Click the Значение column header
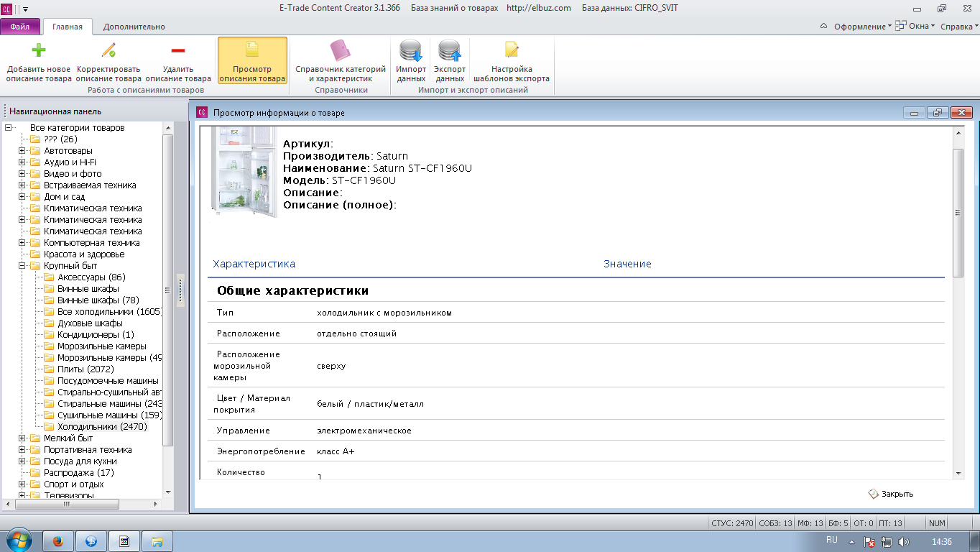Screen dimensions: 980x552 pos(627,264)
